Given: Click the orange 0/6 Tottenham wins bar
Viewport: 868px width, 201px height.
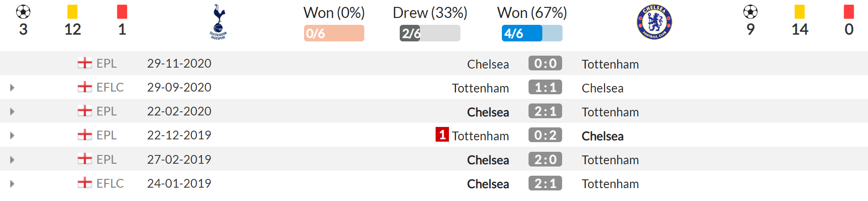Looking at the screenshot, I should pyautogui.click(x=334, y=33).
